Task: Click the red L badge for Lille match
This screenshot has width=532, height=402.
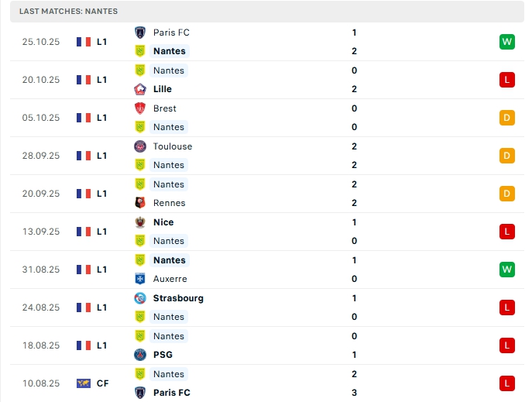Action: pyautogui.click(x=507, y=80)
